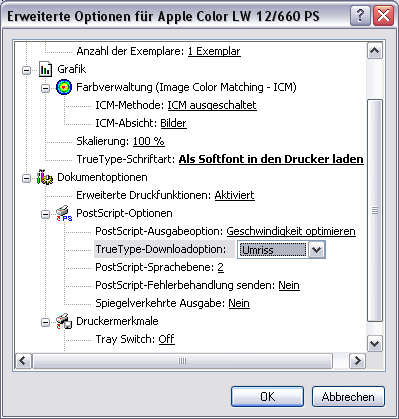
Task: Click the horizontal scrollbar thumb
Action: point(182,361)
